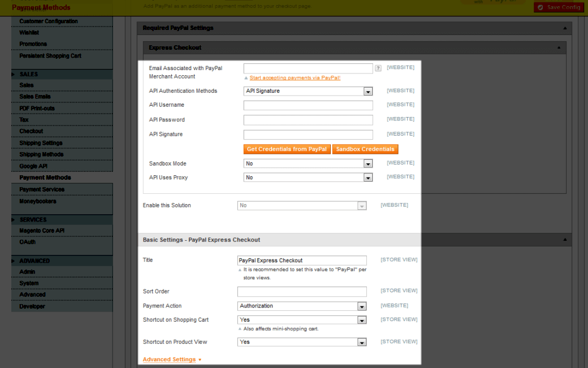Click the Sort Order input field
This screenshot has width=588, height=368.
[302, 292]
